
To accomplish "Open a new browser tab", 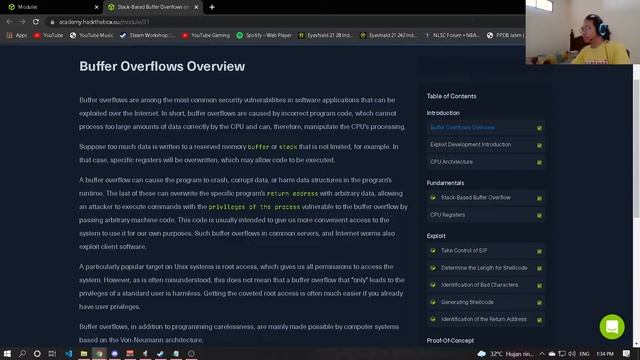I will tap(212, 7).
